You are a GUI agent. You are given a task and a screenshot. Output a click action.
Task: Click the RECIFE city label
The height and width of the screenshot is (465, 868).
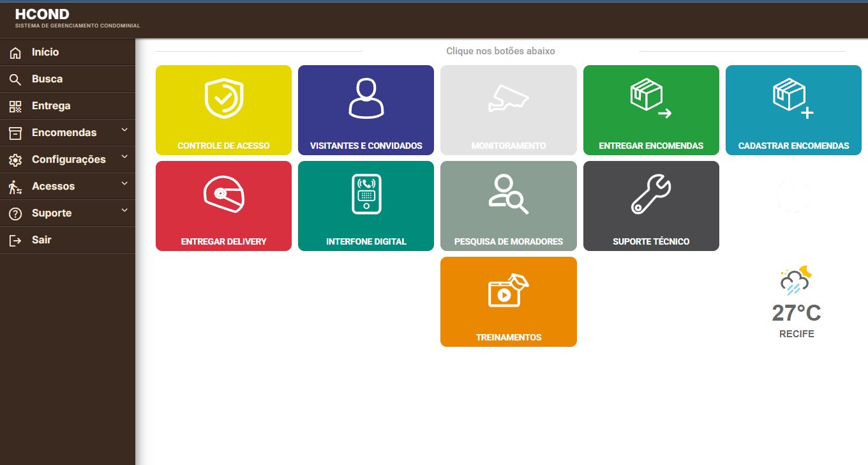797,334
